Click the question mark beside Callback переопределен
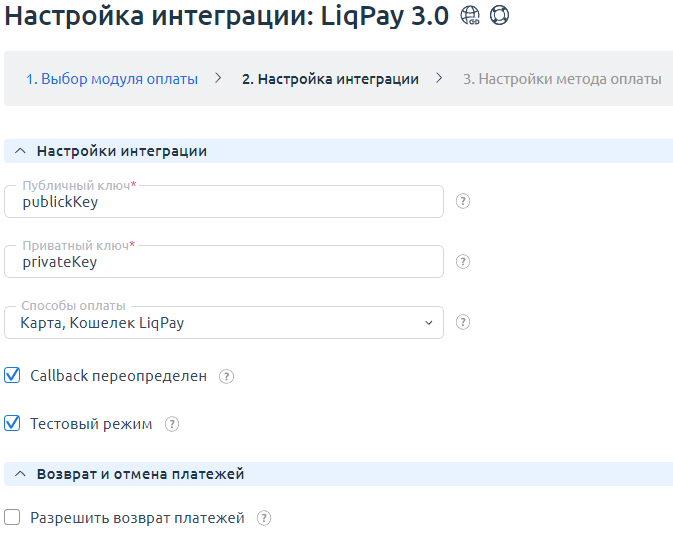Viewport: 673px width, 535px height. click(227, 377)
